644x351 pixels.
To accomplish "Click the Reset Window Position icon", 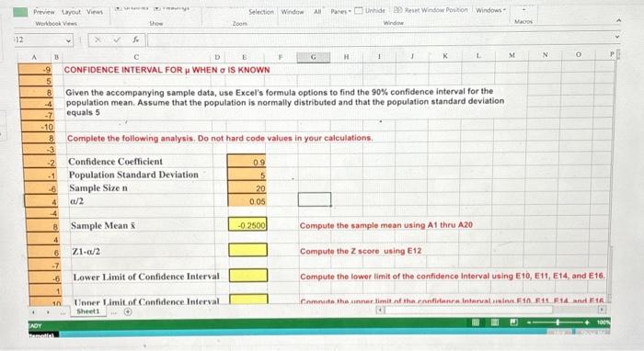I will pos(397,9).
